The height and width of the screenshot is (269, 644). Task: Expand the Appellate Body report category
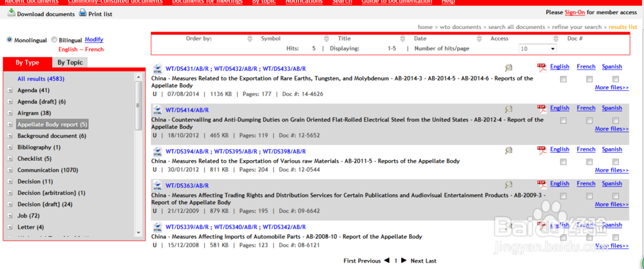point(10,124)
